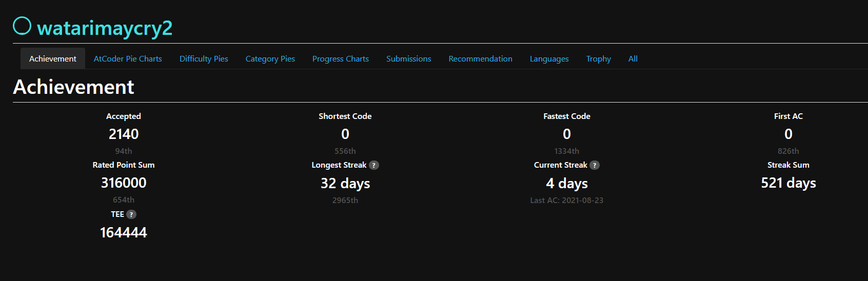Click the Longest Streak 32 days value

click(345, 184)
